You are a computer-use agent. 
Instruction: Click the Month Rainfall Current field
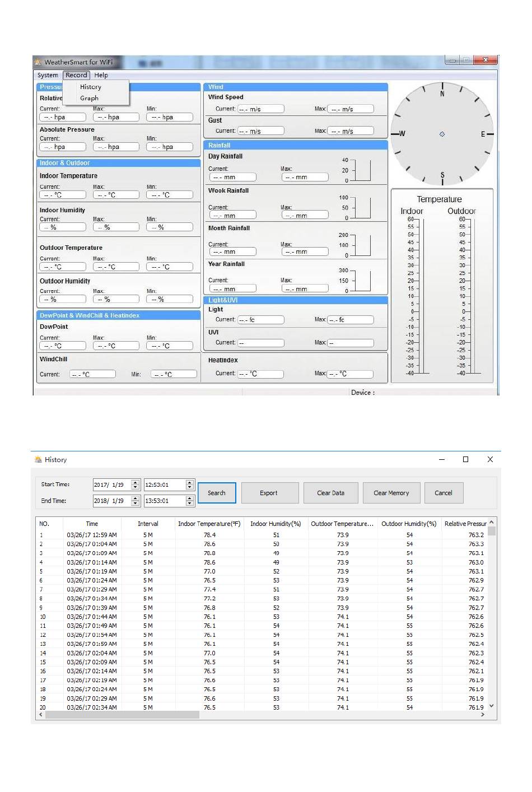pos(232,252)
